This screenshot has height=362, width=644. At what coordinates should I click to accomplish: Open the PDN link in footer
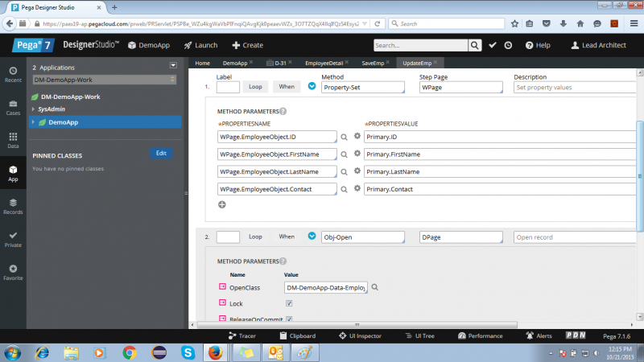pos(576,335)
